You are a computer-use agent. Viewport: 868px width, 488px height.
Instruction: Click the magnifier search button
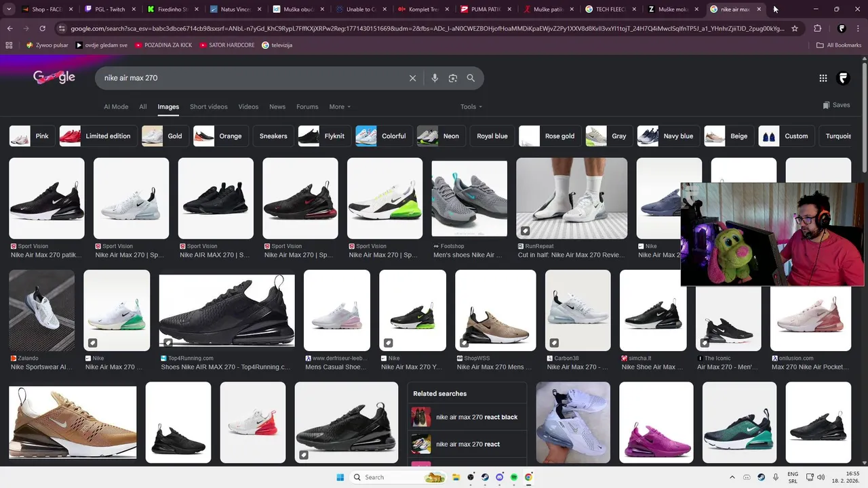coord(471,78)
